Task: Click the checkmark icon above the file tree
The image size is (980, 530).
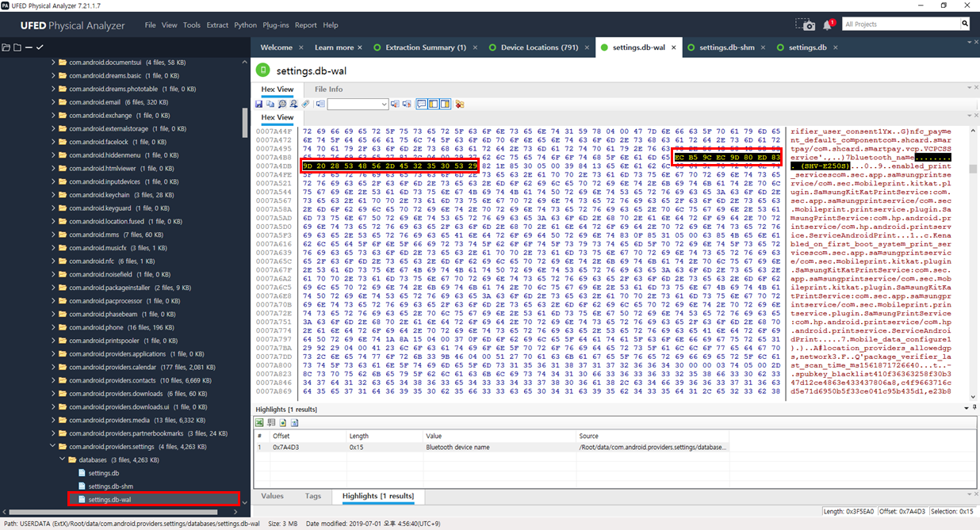Action: click(x=40, y=48)
